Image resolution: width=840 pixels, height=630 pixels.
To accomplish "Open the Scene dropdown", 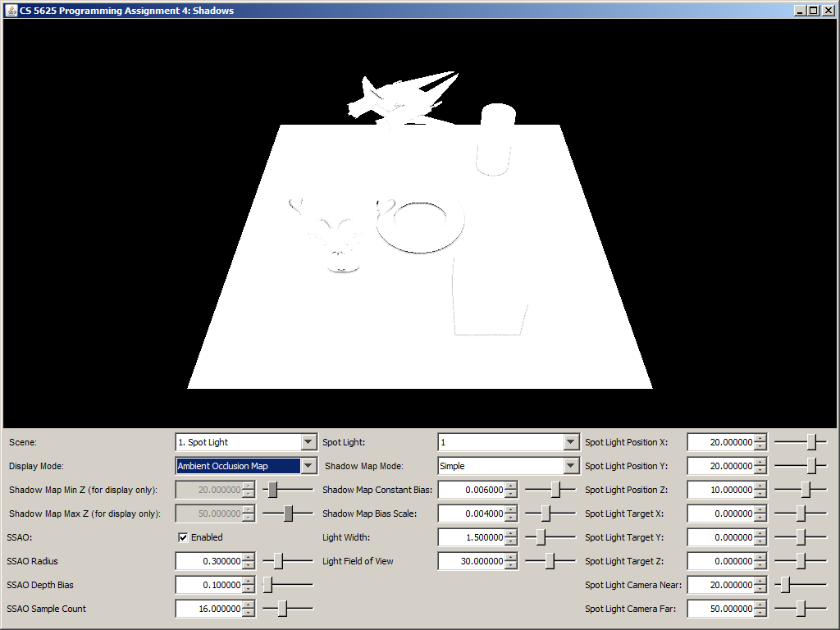I will click(308, 442).
